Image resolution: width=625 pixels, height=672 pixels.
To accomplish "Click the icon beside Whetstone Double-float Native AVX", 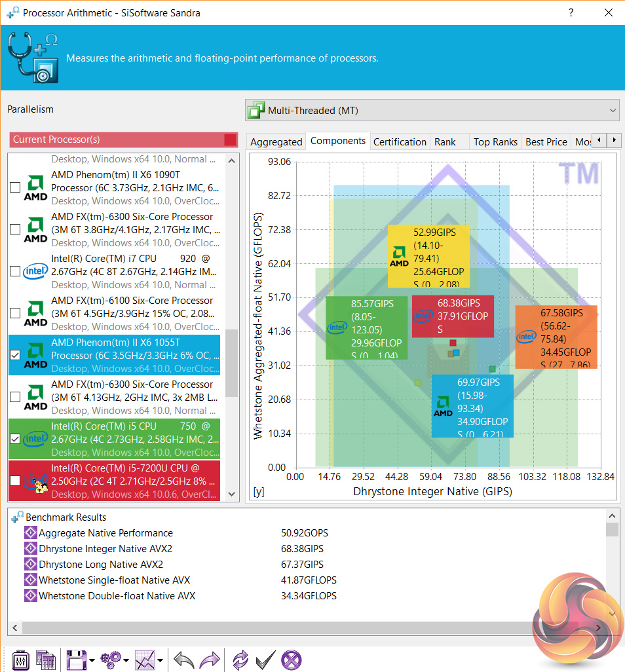I will [x=30, y=596].
